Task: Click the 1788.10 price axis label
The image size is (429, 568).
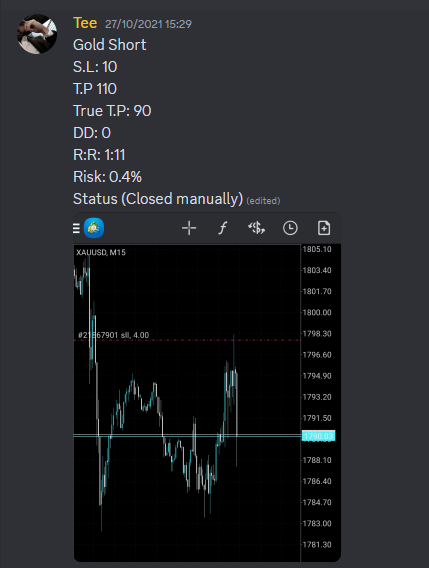Action: 317,460
